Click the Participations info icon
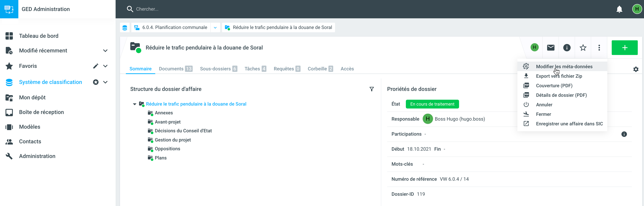This screenshot has height=206, width=644. (624, 134)
